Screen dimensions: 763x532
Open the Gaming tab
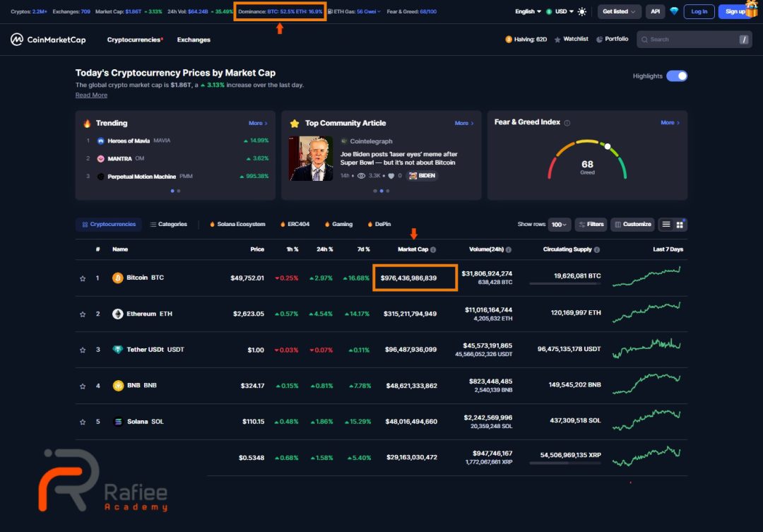point(338,225)
